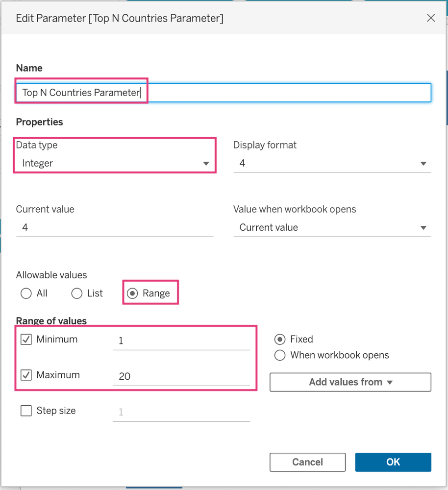Screen dimensions: 448x490
Task: Select the All allowable values option
Action: (x=26, y=293)
